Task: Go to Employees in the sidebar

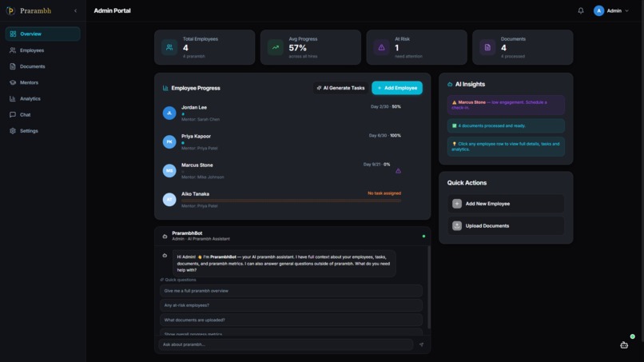Action: click(x=42, y=50)
